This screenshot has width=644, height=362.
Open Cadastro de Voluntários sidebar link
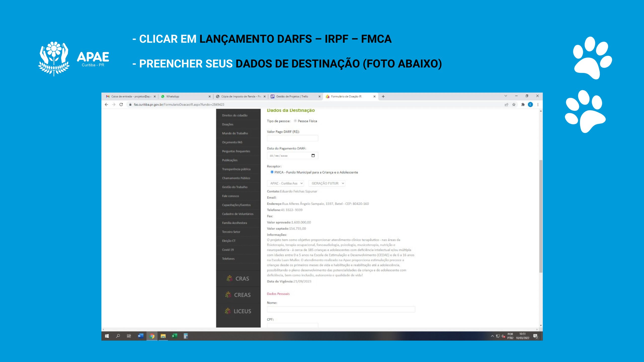pyautogui.click(x=238, y=214)
